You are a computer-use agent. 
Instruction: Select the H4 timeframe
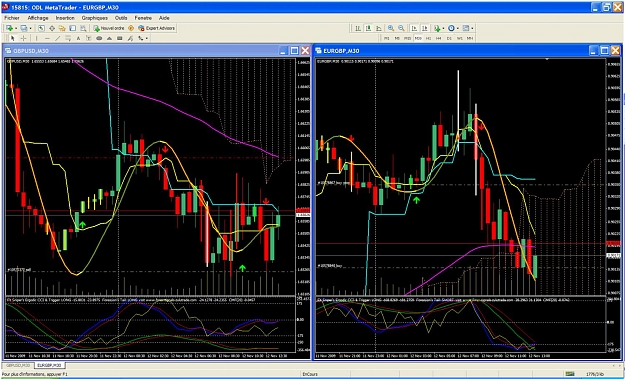[438, 38]
